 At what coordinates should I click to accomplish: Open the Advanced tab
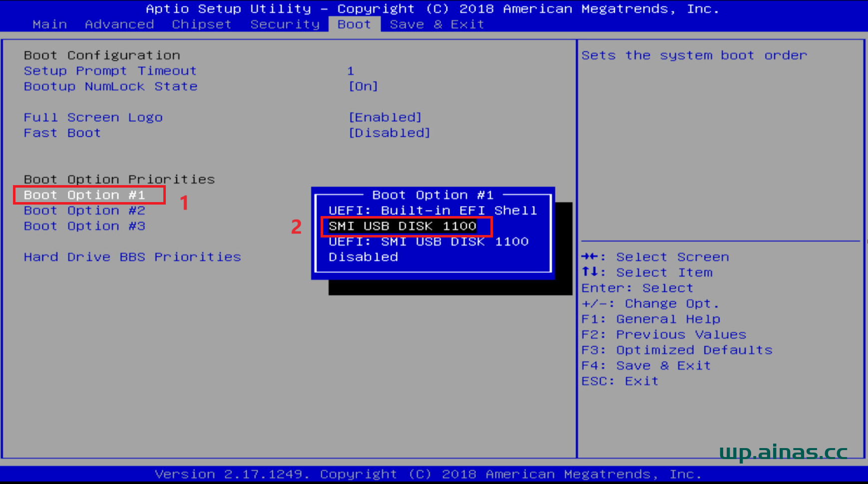119,24
